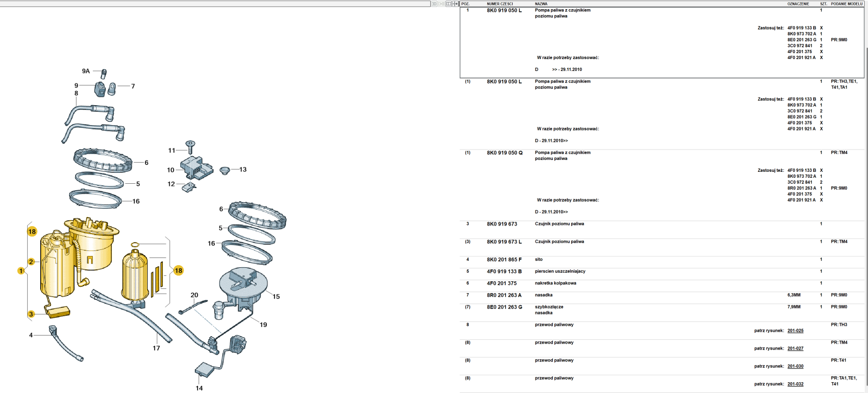Click the 'PR:TH3,TE1,' model cell
The image size is (868, 393).
(844, 81)
